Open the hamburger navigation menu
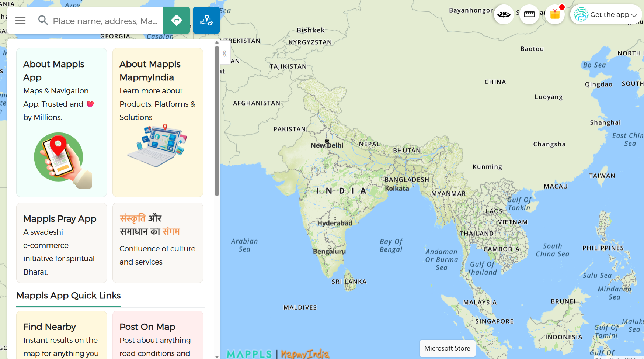The height and width of the screenshot is (359, 644). pyautogui.click(x=20, y=20)
